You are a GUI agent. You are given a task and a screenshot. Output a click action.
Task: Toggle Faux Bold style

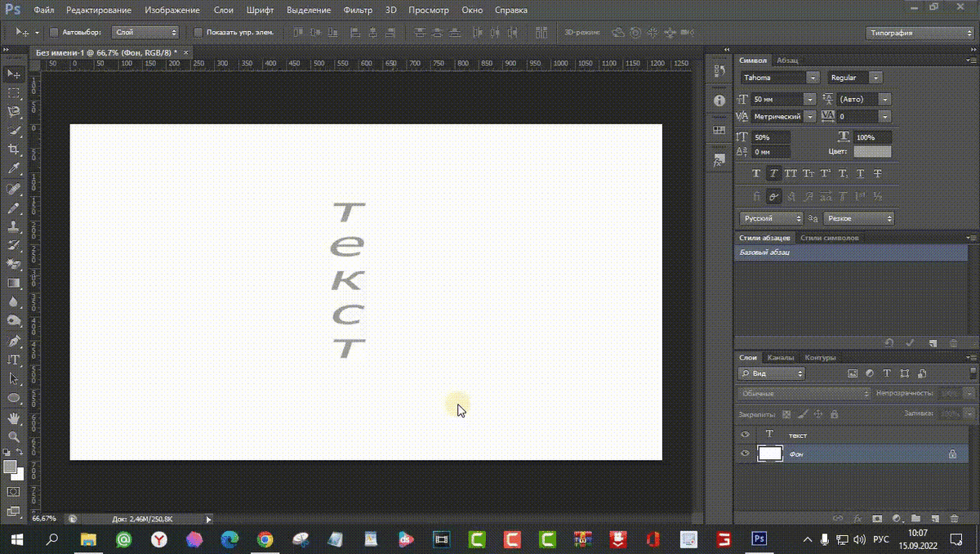[755, 173]
